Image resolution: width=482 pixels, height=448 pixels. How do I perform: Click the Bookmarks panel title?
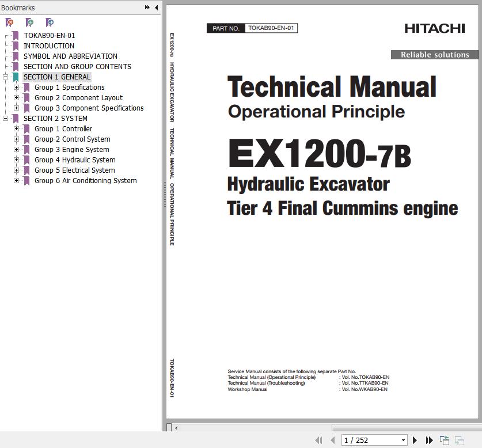[x=18, y=7]
